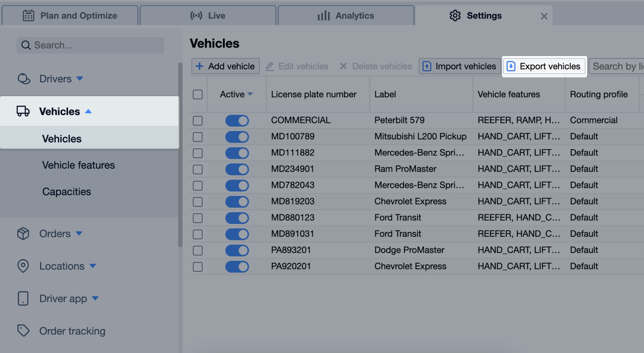
Task: Click the Peterbilt 579 label cell
Action: tap(399, 120)
